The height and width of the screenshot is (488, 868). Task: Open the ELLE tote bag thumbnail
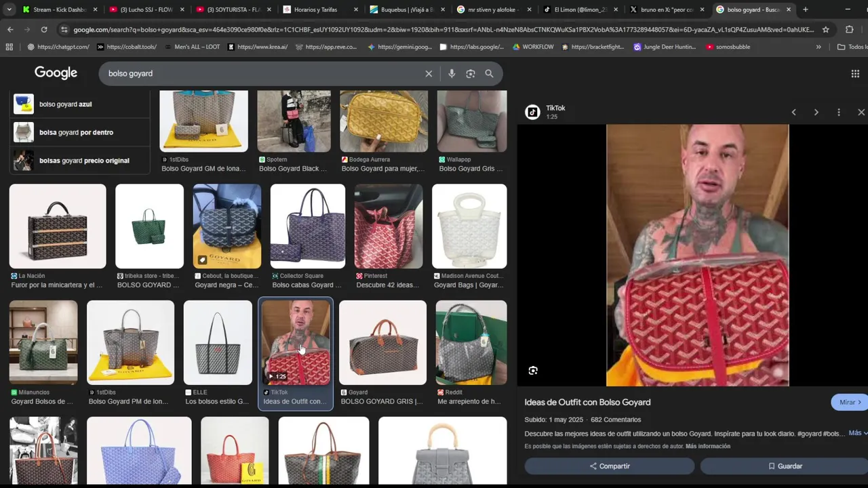tap(218, 342)
